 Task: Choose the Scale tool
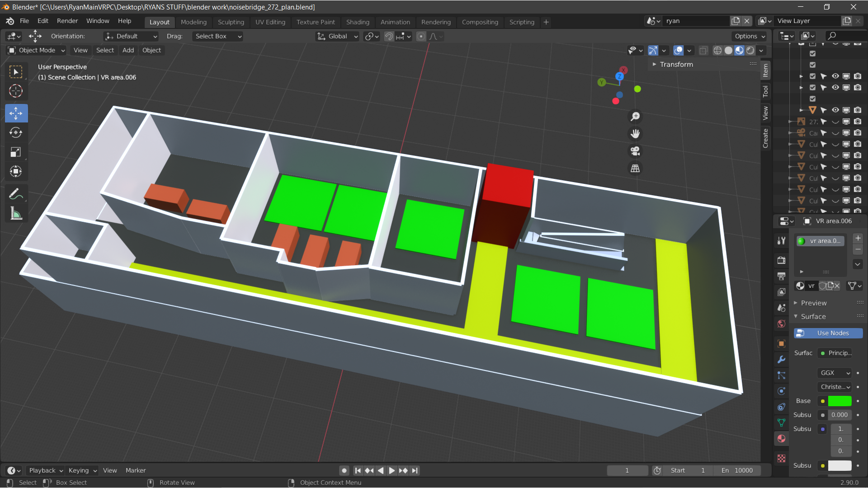(x=16, y=152)
